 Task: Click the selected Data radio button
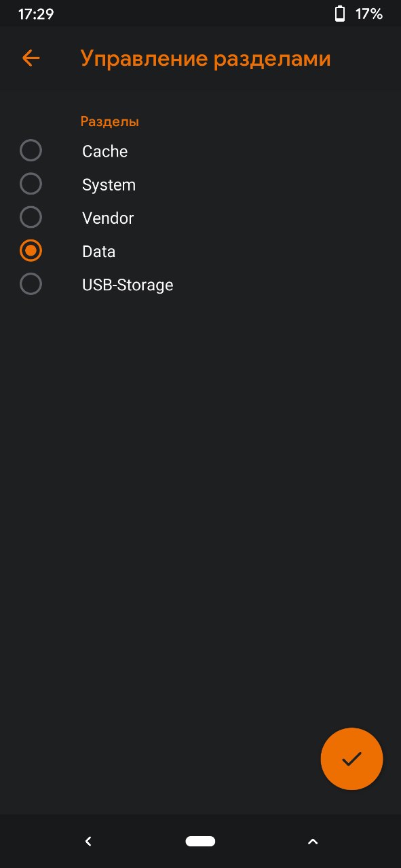tap(31, 251)
